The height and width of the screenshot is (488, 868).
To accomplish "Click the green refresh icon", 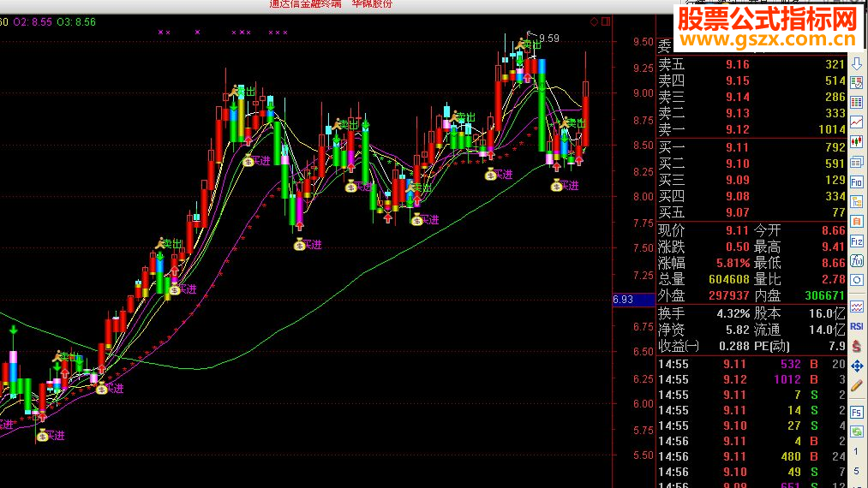I will coord(856,431).
